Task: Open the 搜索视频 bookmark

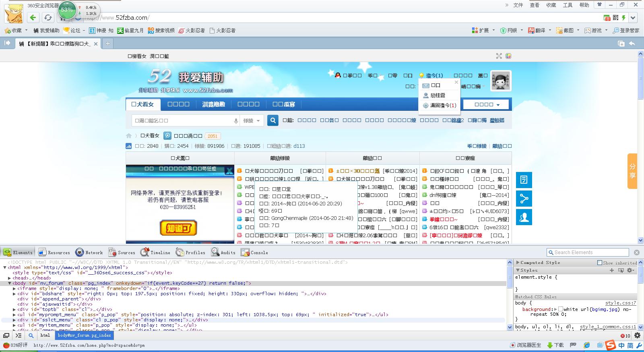Action: tap(161, 31)
